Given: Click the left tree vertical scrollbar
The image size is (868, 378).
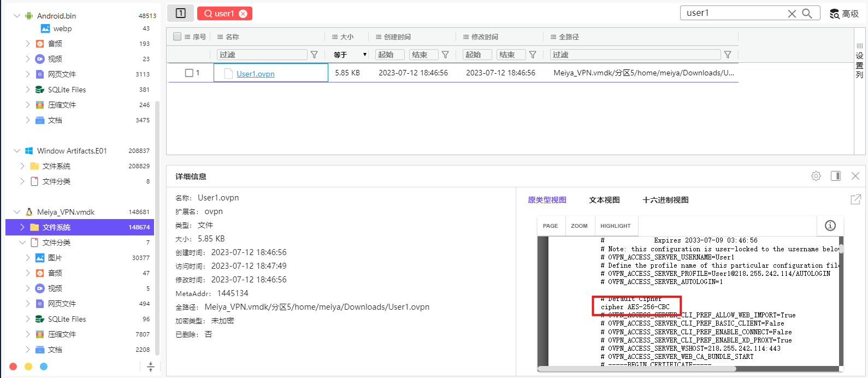Looking at the screenshot, I should (x=157, y=228).
